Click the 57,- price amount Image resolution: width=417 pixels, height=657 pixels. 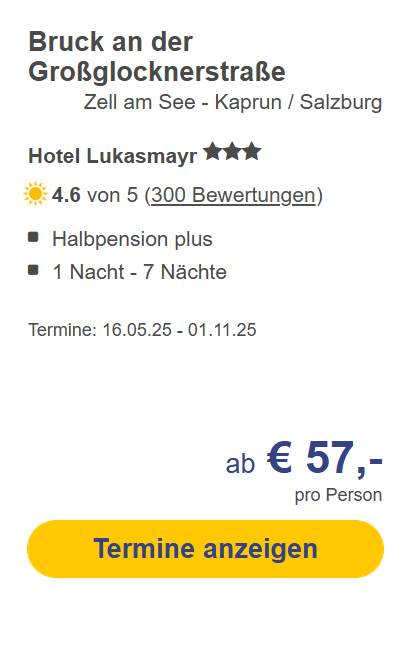344,458
